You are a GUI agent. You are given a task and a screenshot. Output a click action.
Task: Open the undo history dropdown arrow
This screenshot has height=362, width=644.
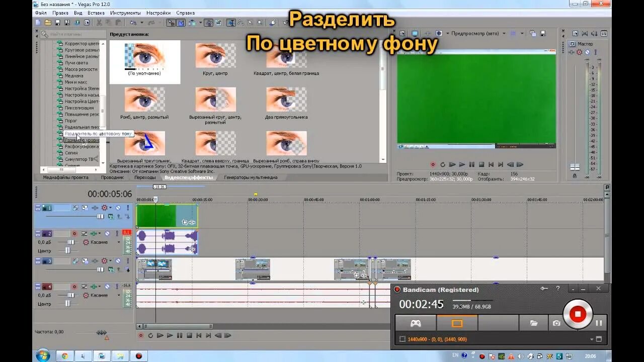[141, 23]
